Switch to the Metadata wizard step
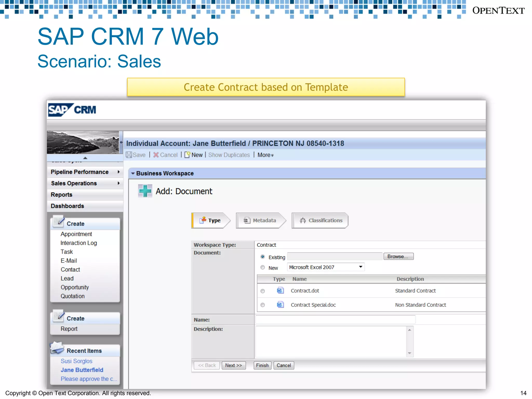 pos(261,220)
